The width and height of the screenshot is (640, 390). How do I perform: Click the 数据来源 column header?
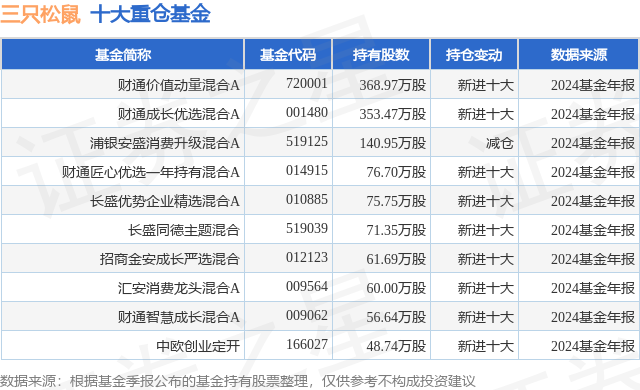point(579,55)
